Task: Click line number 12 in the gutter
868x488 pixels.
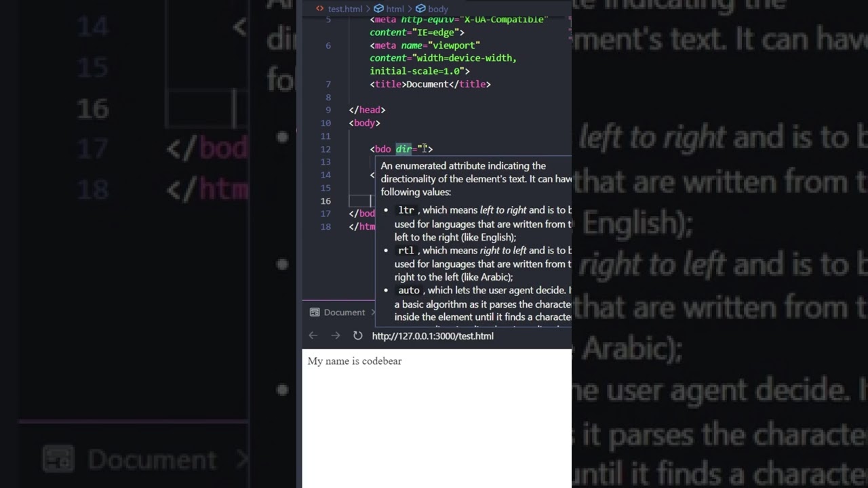Action: 325,149
